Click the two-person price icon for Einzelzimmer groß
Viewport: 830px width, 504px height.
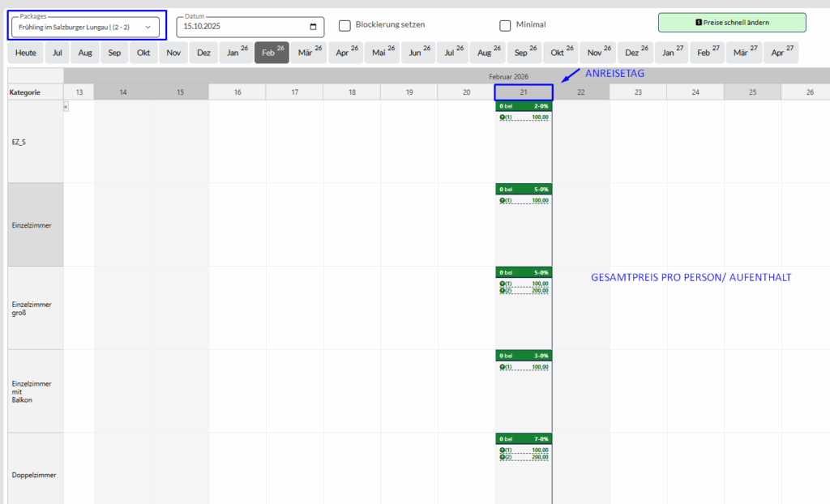pyautogui.click(x=503, y=290)
